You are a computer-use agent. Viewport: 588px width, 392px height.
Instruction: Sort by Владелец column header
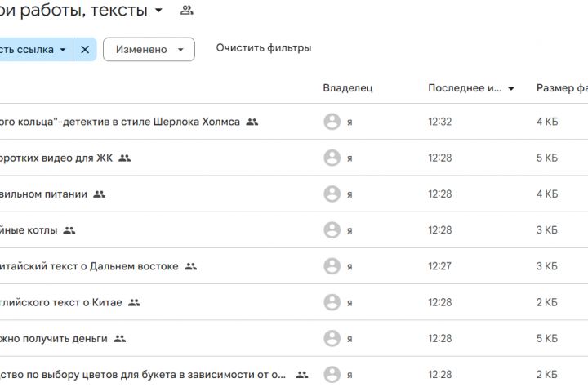(x=347, y=88)
